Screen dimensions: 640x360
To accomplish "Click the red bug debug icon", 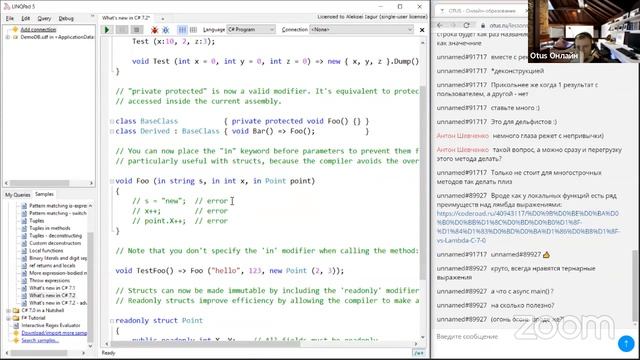I will 154,30.
